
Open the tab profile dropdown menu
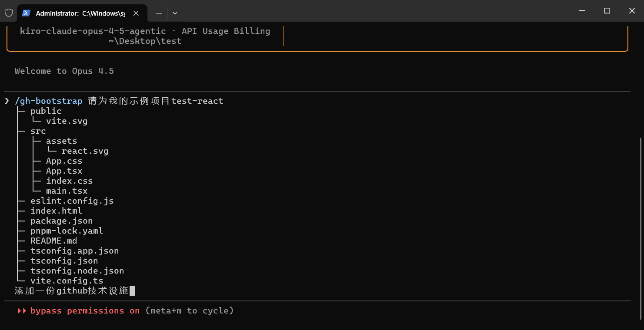pos(175,13)
